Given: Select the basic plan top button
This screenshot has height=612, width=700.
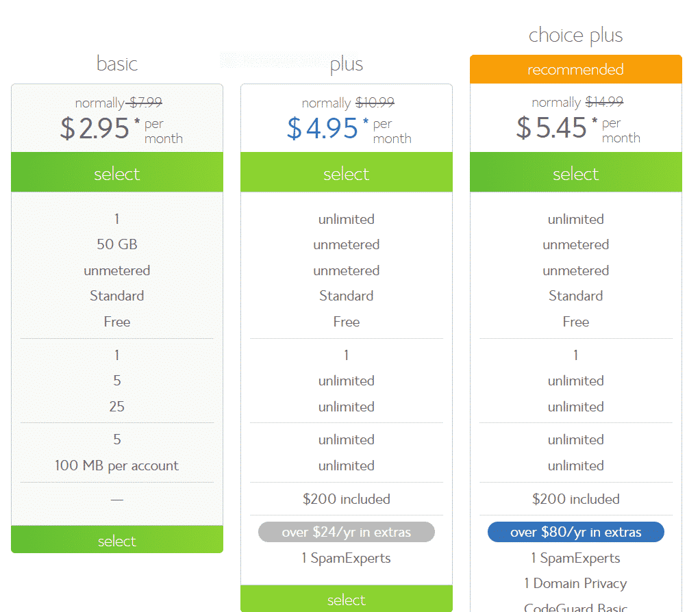Looking at the screenshot, I should (117, 173).
